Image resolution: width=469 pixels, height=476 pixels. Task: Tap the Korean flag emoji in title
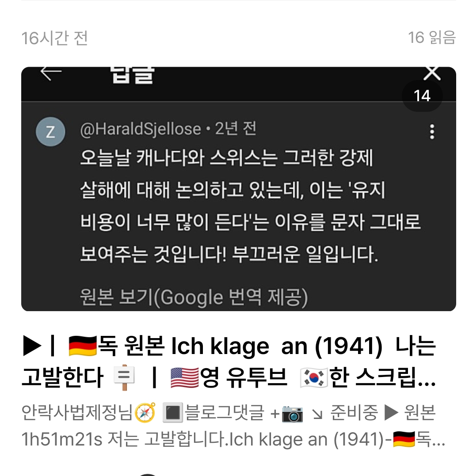pos(314,377)
